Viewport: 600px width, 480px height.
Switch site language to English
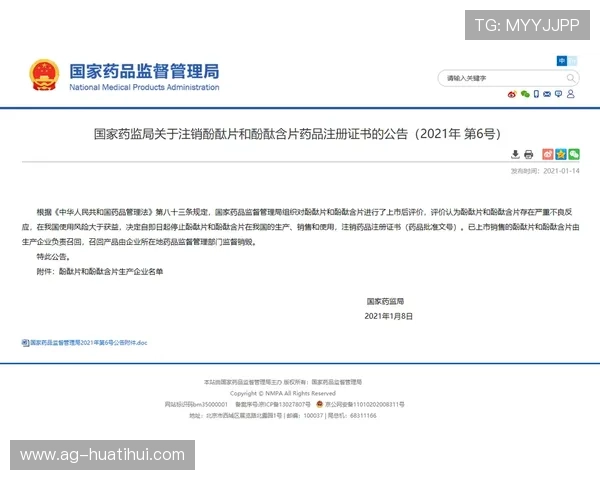[572, 60]
